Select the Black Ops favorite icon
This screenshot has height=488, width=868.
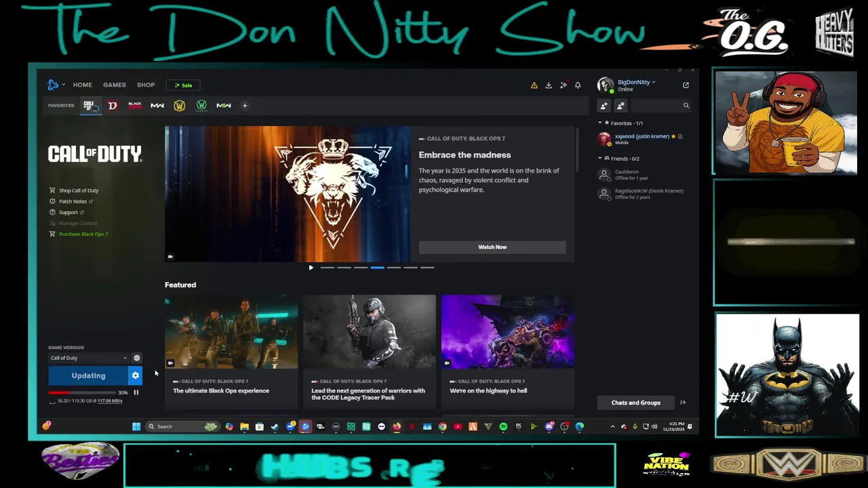(135, 106)
